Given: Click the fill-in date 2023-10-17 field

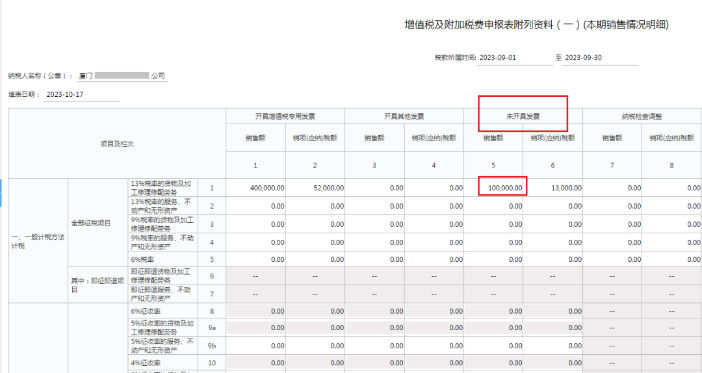Looking at the screenshot, I should pos(82,94).
